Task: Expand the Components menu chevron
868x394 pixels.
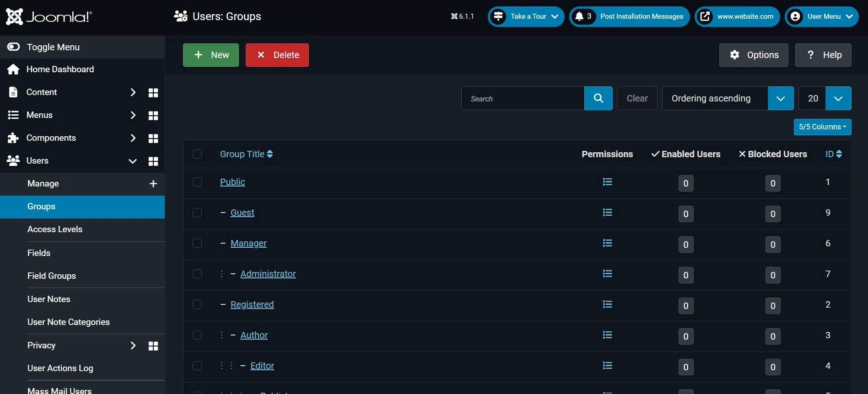Action: [x=133, y=138]
